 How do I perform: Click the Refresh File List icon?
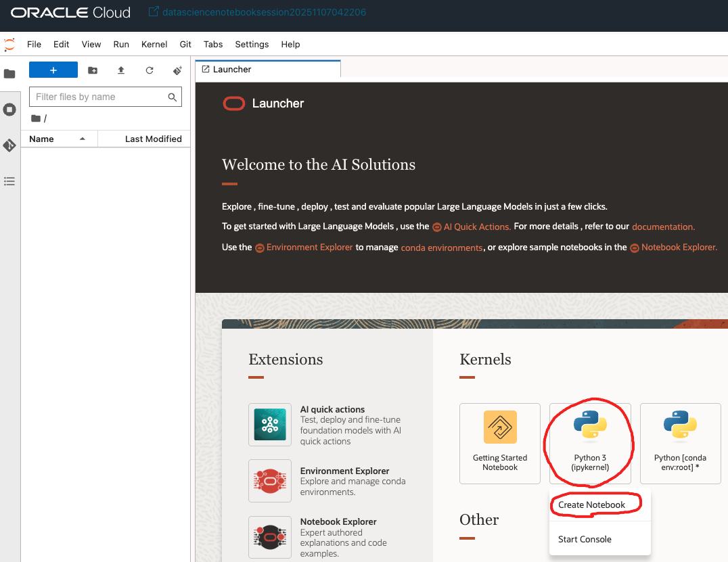(x=150, y=70)
